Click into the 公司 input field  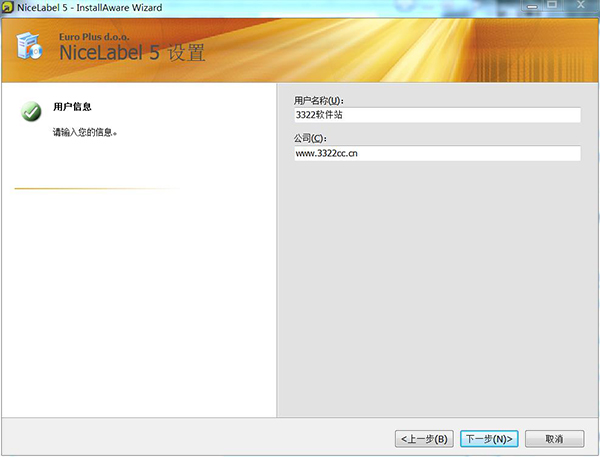437,153
